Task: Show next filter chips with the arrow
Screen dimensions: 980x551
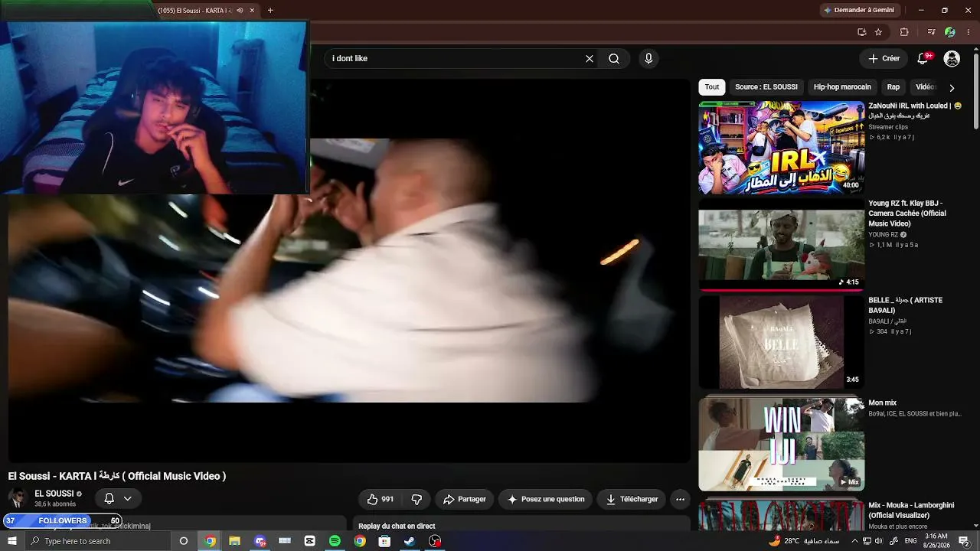Action: pos(952,88)
